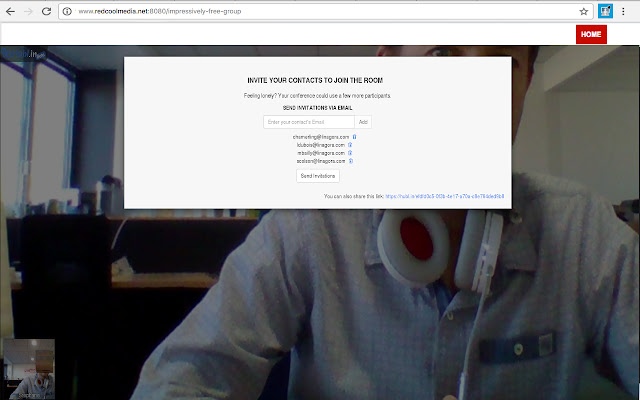640x400 pixels.
Task: Click the red HOME button
Action: (x=591, y=34)
